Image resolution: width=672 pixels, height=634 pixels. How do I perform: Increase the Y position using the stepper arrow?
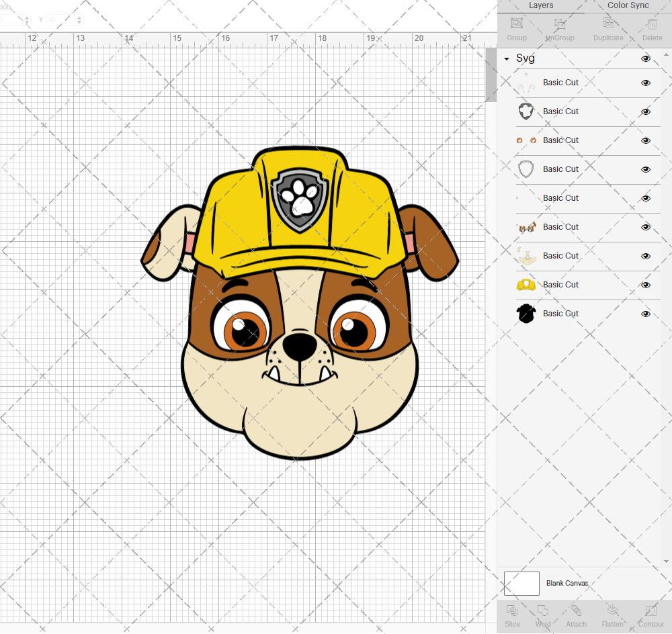(x=79, y=17)
